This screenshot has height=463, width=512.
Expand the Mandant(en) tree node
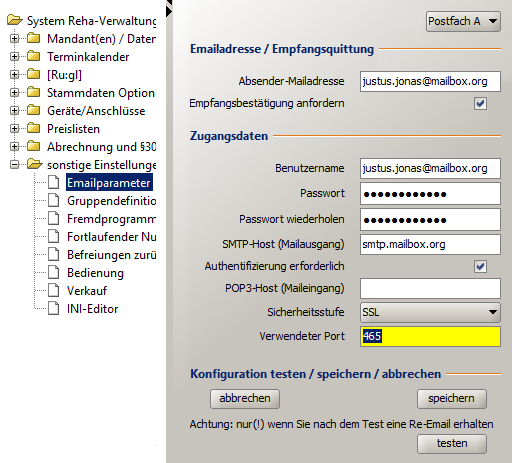(x=14, y=39)
